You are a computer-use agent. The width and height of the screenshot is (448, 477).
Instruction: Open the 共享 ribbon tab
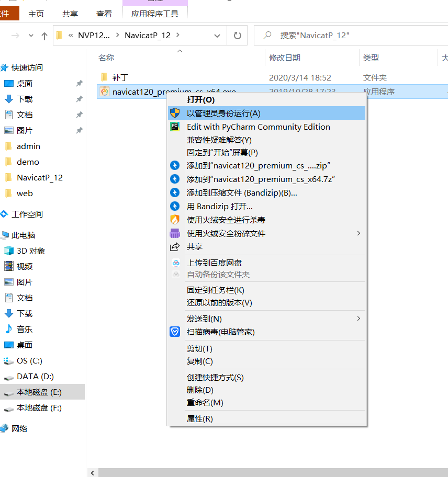click(x=70, y=14)
